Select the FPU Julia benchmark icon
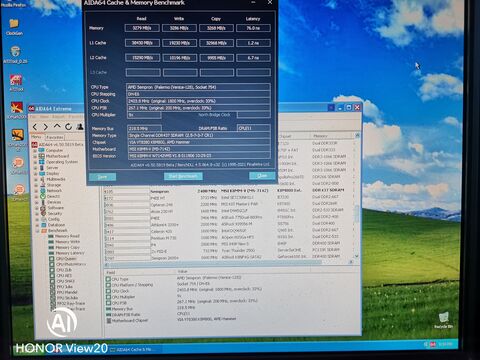This screenshot has width=480, height=360. tap(52, 287)
